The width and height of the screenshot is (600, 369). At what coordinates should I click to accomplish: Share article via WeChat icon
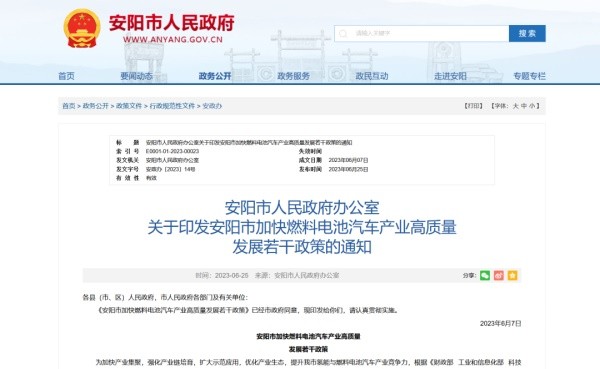(485, 275)
